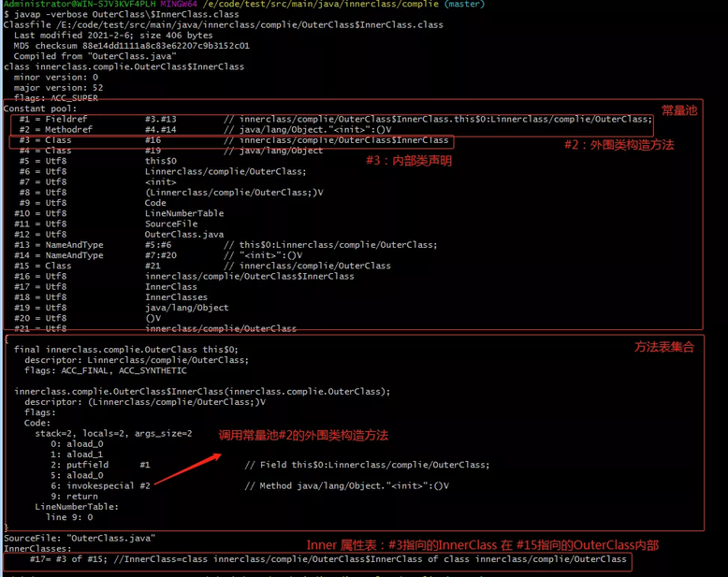Image resolution: width=728 pixels, height=577 pixels.
Task: Click the "#11 = Utf8 SourceFile" entry
Action: [x=106, y=224]
